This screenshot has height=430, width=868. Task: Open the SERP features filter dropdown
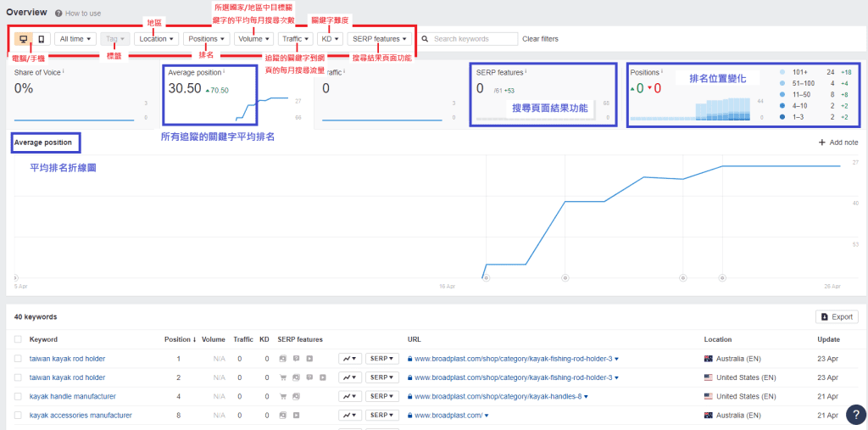(380, 39)
